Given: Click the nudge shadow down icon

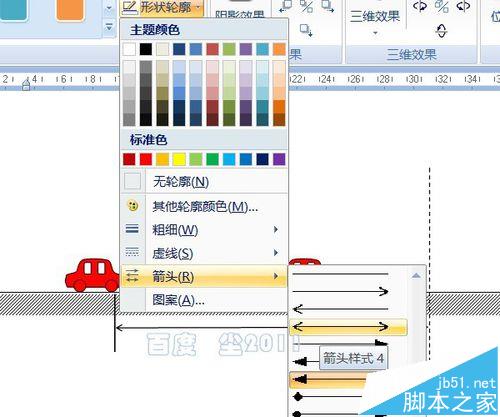Looking at the screenshot, I should point(306,30).
